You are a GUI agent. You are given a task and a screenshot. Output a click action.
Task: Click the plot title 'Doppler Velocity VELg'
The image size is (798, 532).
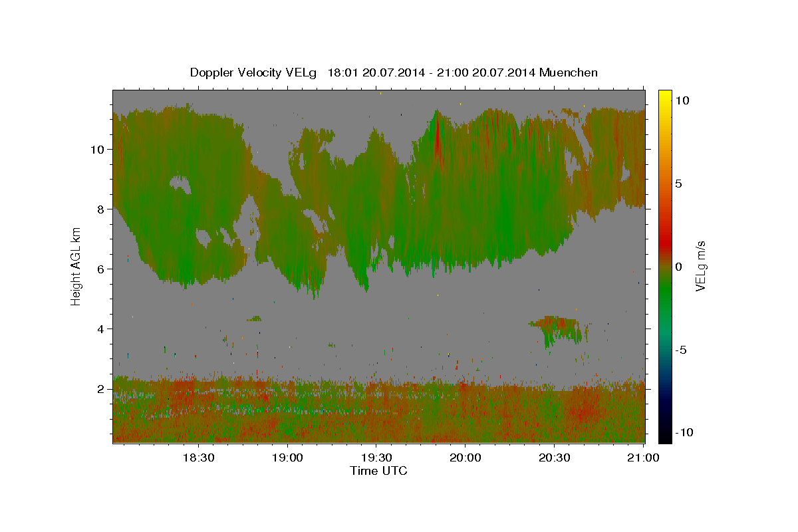pyautogui.click(x=254, y=72)
